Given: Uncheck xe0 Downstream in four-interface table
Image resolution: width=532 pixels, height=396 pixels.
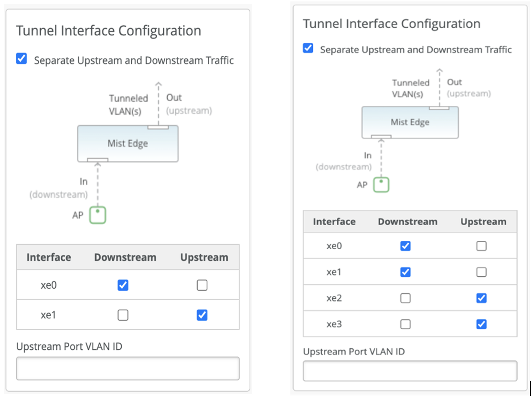Looking at the screenshot, I should point(405,246).
